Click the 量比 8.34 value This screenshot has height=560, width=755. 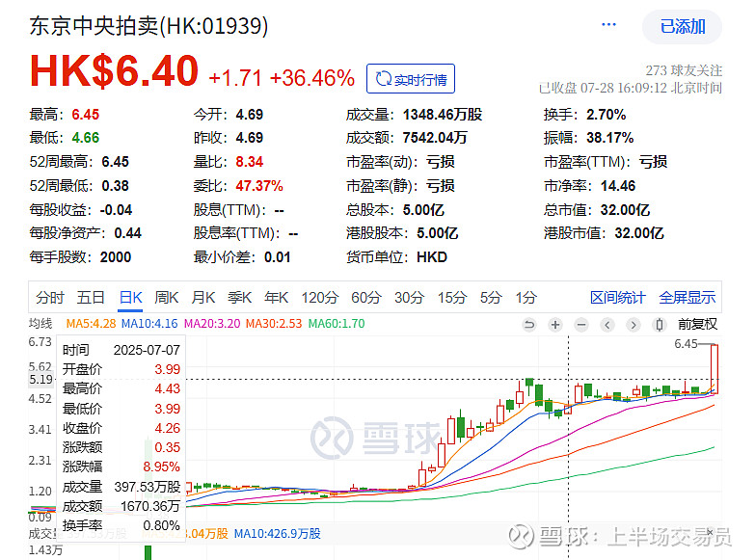250,162
